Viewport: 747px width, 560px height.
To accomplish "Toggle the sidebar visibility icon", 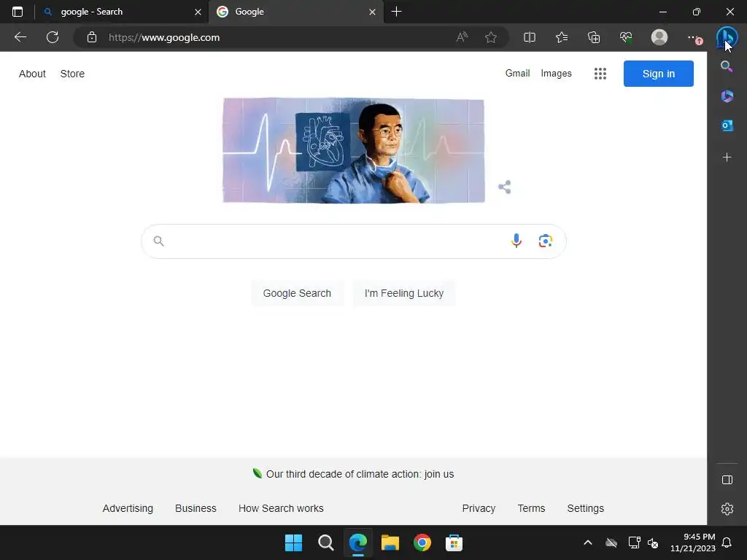I will 727,480.
